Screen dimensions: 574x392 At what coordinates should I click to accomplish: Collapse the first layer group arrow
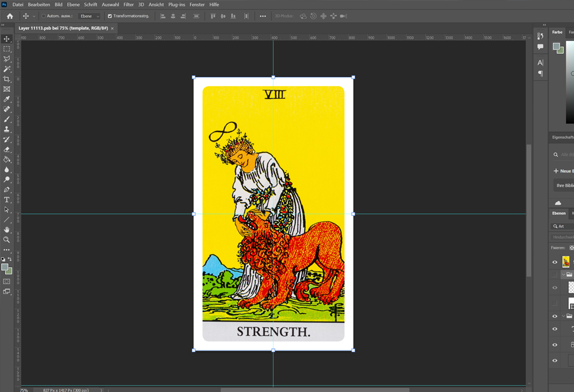click(x=563, y=274)
